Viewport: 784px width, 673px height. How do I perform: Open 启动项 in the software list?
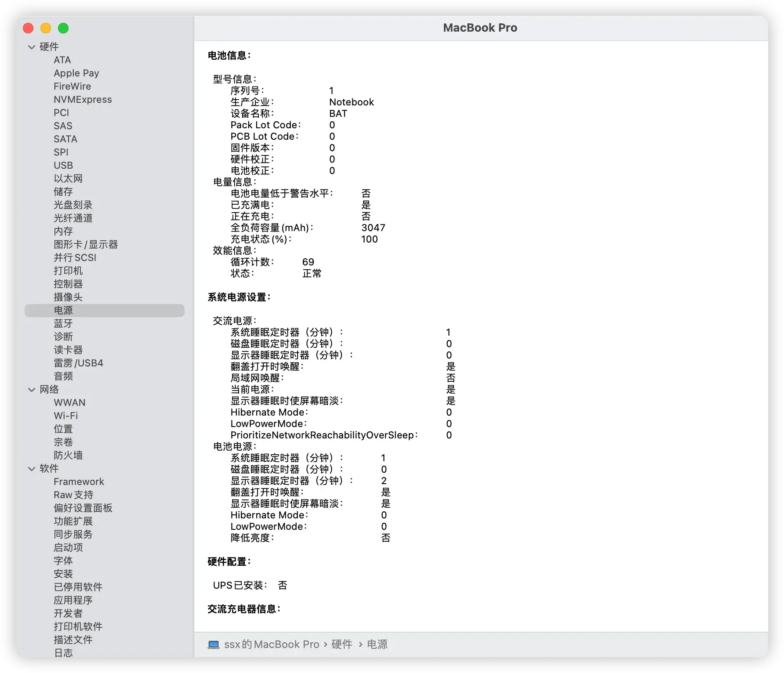[68, 548]
